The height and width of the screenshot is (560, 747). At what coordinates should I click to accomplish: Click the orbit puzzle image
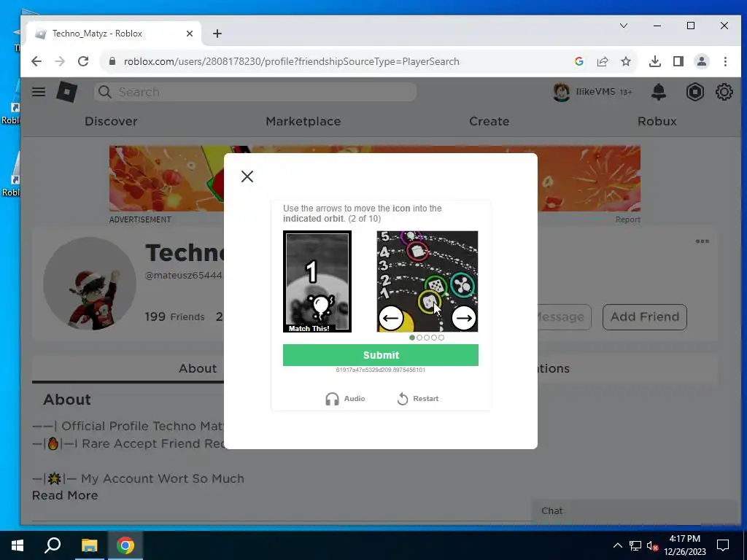427,281
